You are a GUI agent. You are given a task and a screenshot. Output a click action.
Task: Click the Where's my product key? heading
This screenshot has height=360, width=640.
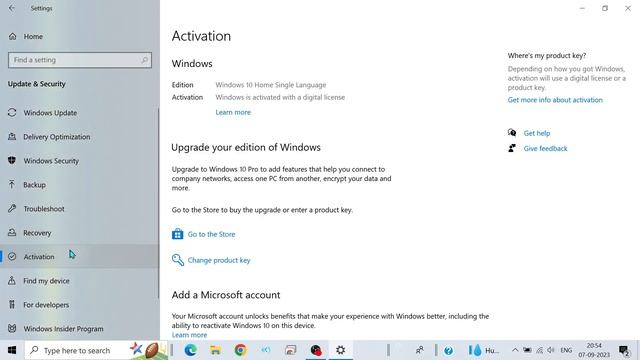547,56
